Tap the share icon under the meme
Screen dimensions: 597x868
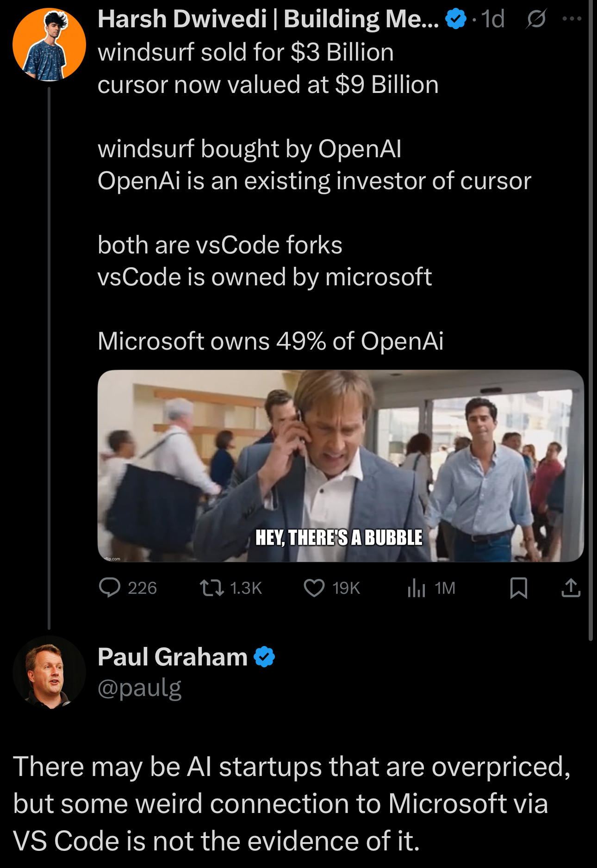571,588
